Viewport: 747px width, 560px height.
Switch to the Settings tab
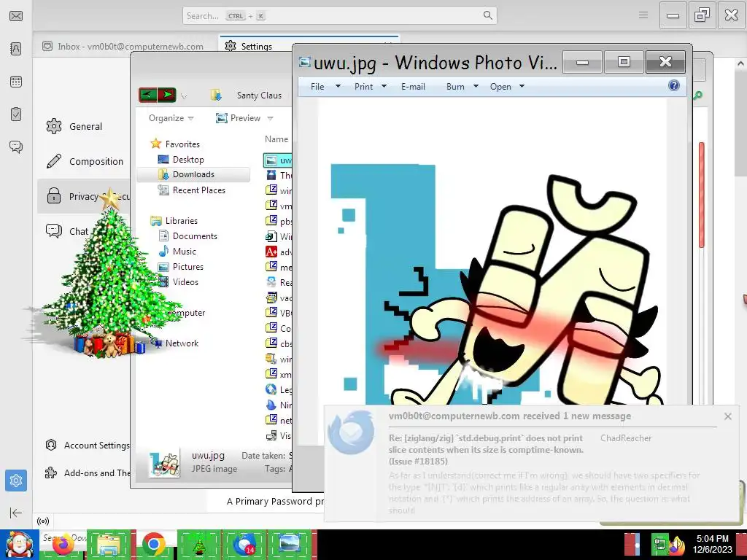(256, 47)
